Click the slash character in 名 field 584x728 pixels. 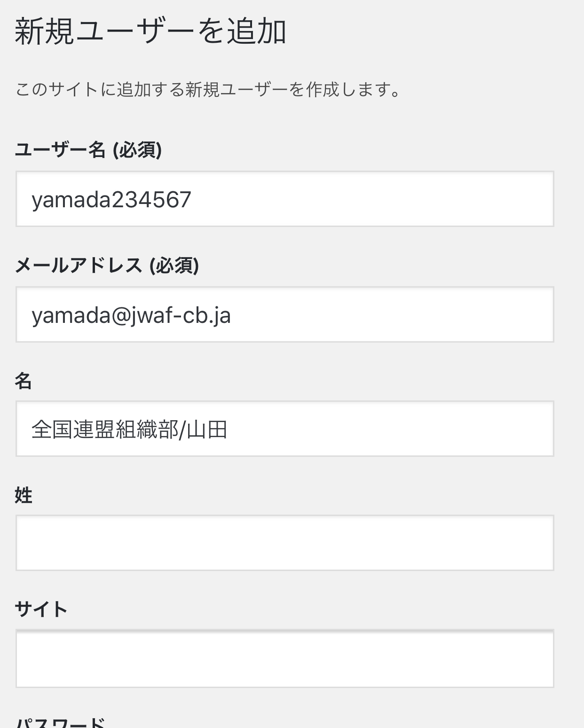[182, 430]
